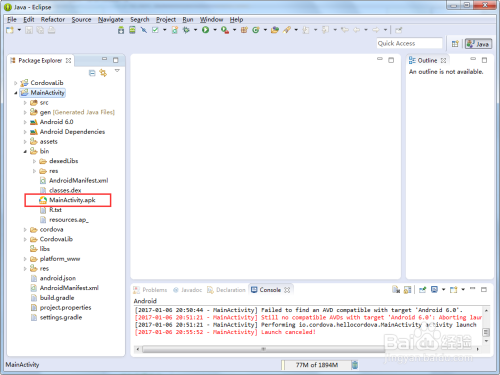Expand Android Dependencies node

25,132
